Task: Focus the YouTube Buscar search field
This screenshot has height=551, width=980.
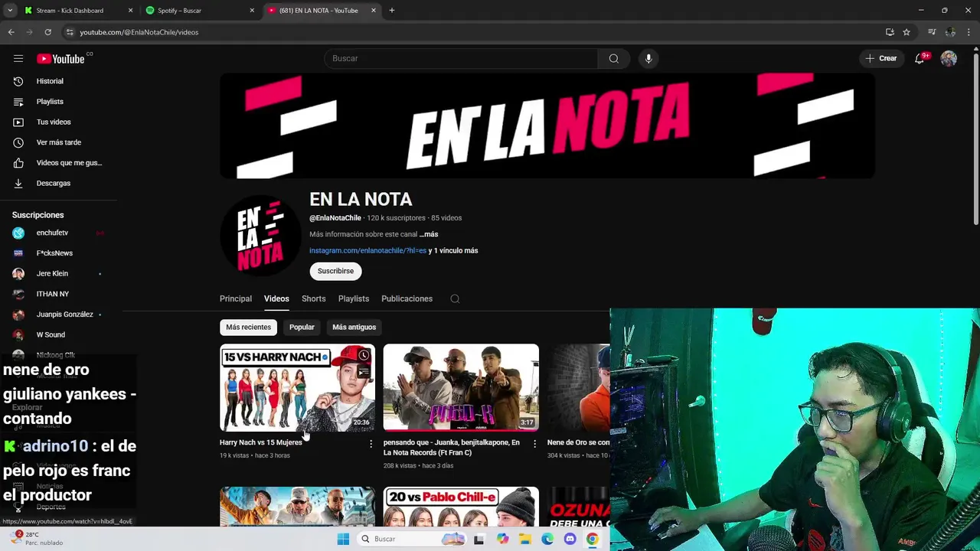Action: 461,59
